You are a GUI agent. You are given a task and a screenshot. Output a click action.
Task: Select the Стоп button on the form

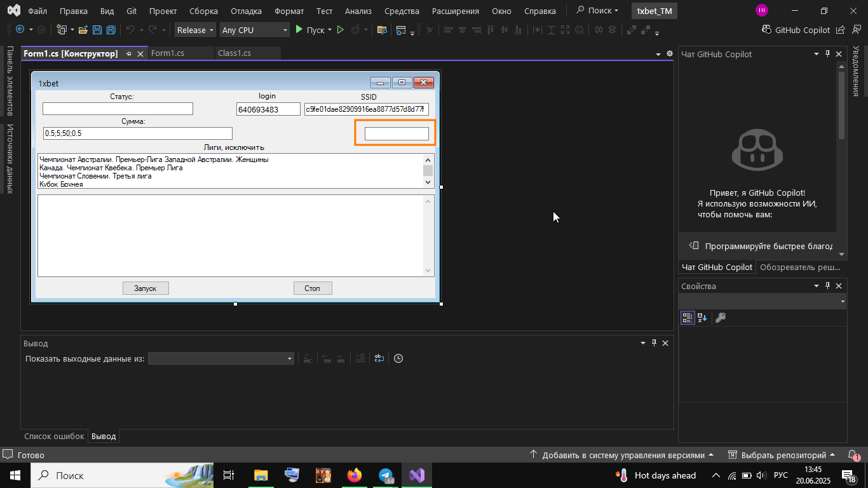point(312,288)
